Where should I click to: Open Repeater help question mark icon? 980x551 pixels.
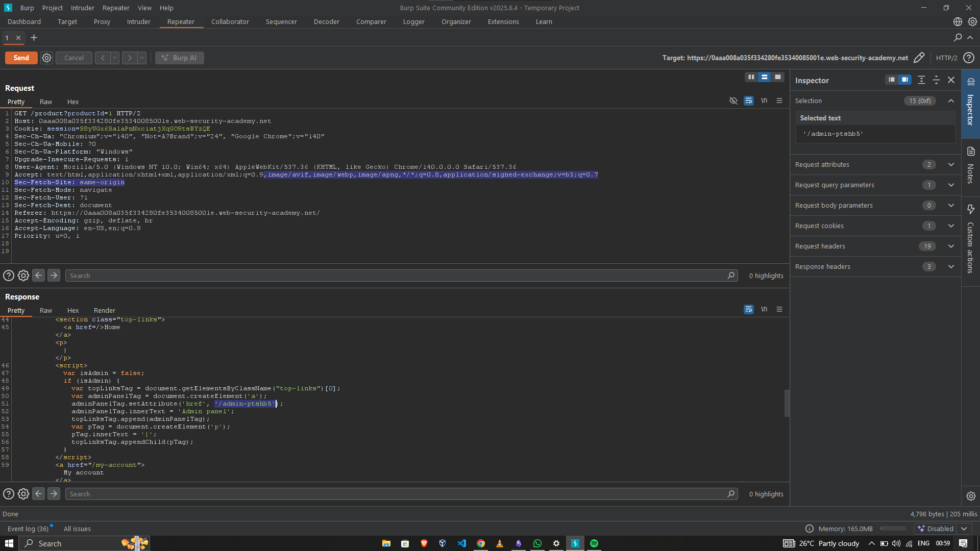pos(969,58)
